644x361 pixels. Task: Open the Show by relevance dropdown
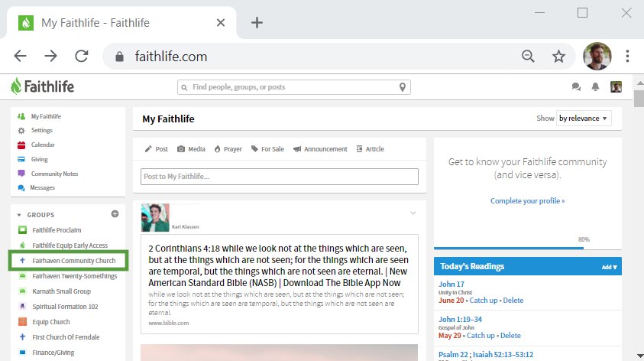583,119
